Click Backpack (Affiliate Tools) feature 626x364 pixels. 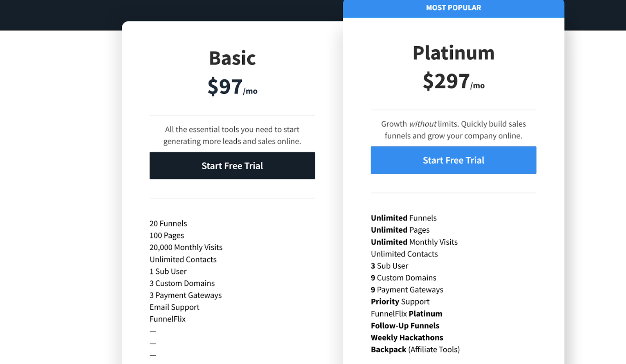(415, 350)
